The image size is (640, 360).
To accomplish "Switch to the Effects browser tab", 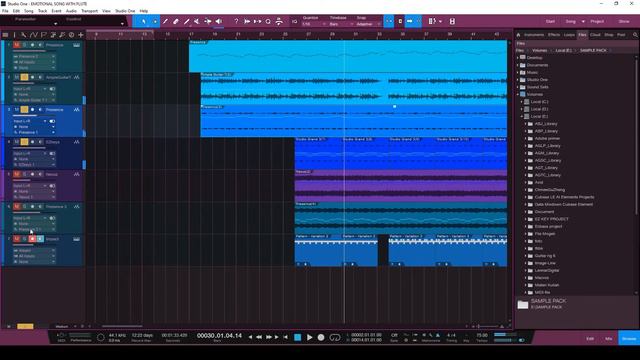I will point(554,35).
